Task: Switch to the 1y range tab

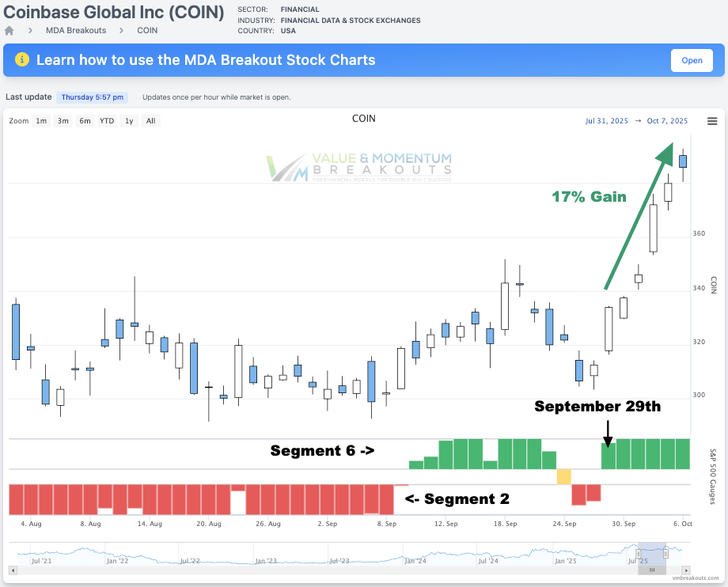Action: coord(129,121)
